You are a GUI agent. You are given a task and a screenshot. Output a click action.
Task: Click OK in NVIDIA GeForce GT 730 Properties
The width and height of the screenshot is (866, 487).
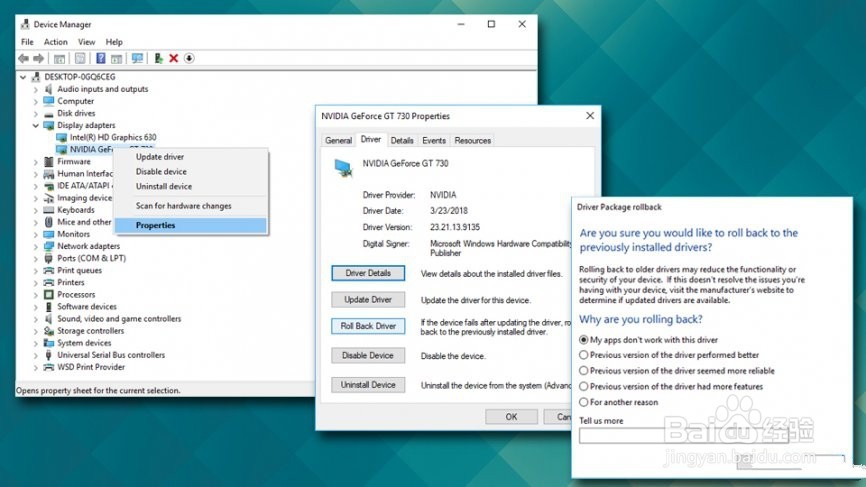[x=511, y=417]
